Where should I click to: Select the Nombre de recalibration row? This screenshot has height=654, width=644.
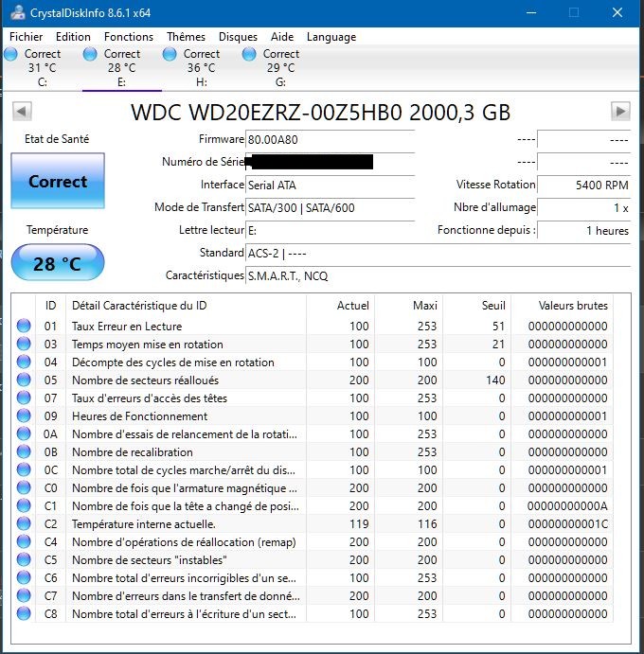click(x=313, y=451)
